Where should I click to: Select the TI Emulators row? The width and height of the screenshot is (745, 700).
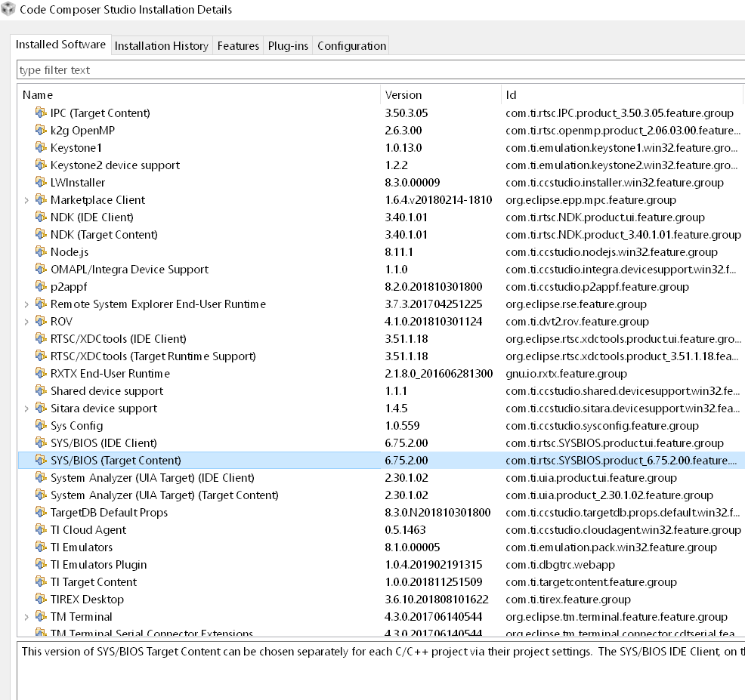pos(382,547)
